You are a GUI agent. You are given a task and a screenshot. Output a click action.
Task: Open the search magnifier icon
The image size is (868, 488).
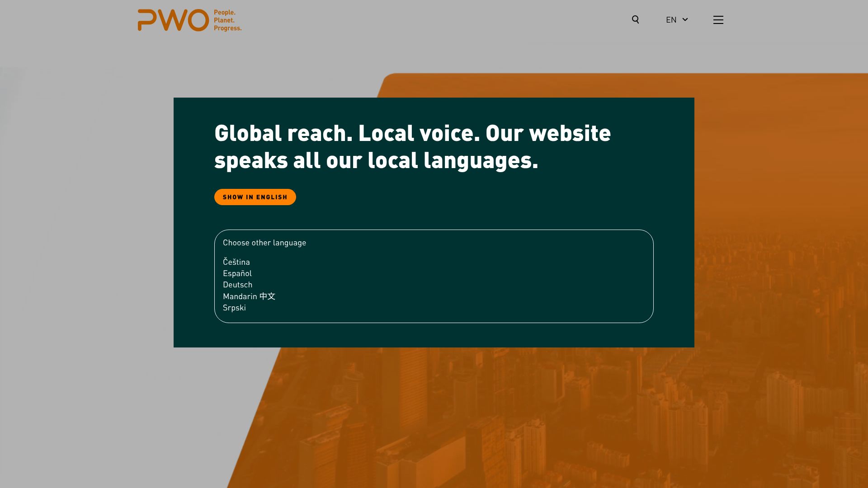[635, 19]
